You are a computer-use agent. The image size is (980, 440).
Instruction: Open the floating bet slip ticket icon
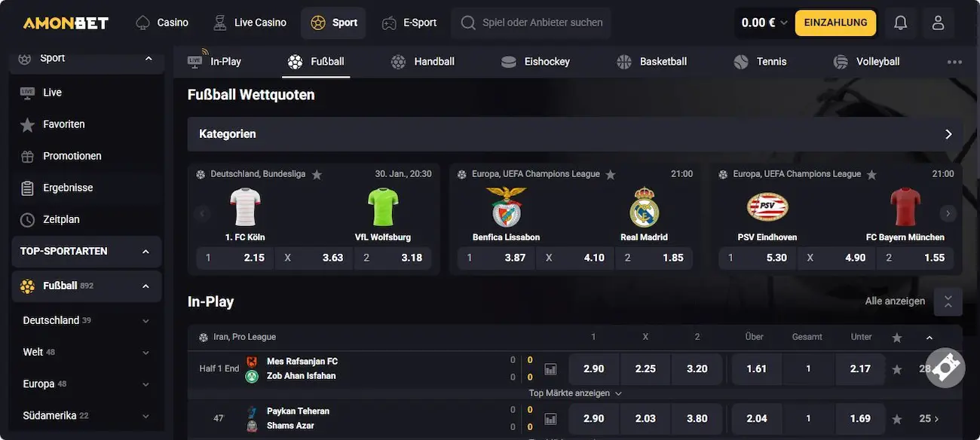945,368
